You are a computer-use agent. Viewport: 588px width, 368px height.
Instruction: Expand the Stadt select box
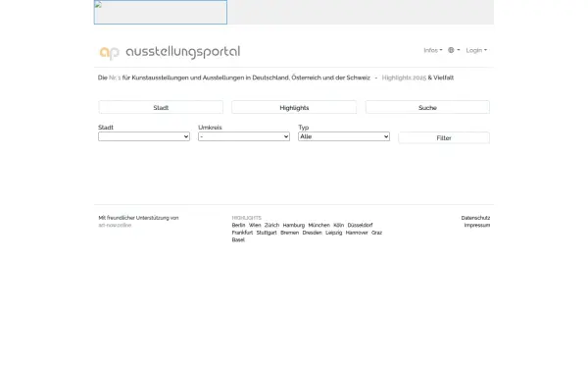144,136
